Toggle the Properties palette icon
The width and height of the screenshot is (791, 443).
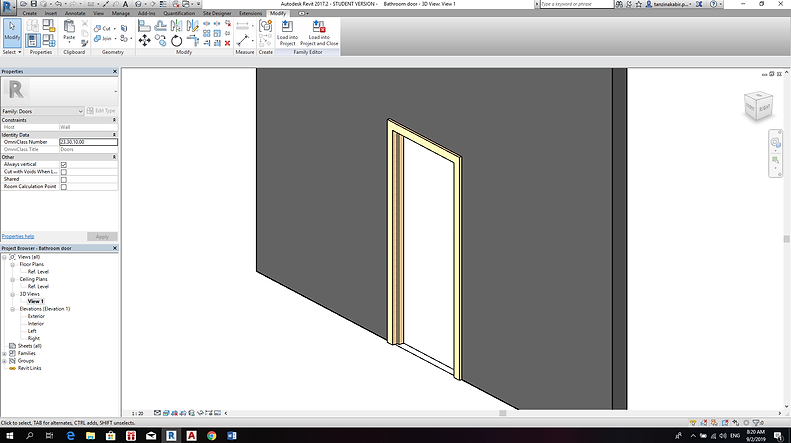[32, 40]
